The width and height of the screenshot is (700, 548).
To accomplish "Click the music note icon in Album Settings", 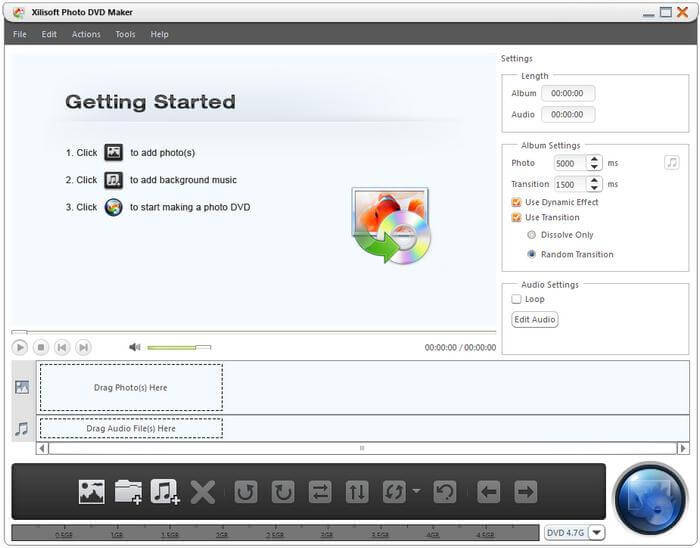I will [672, 162].
